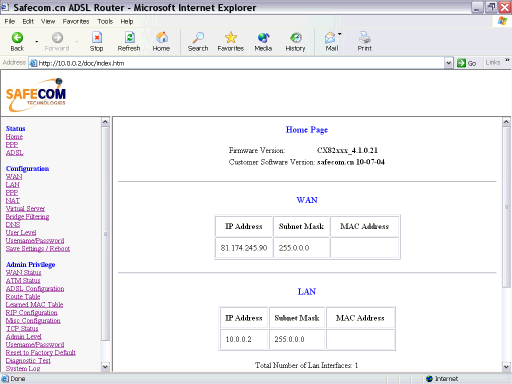Viewport: 512px width, 384px height.
Task: Go to browser Home icon
Action: pyautogui.click(x=162, y=38)
